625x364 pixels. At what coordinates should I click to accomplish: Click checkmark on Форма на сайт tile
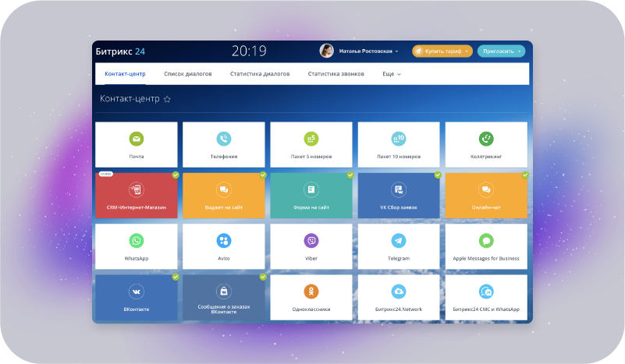coord(350,175)
